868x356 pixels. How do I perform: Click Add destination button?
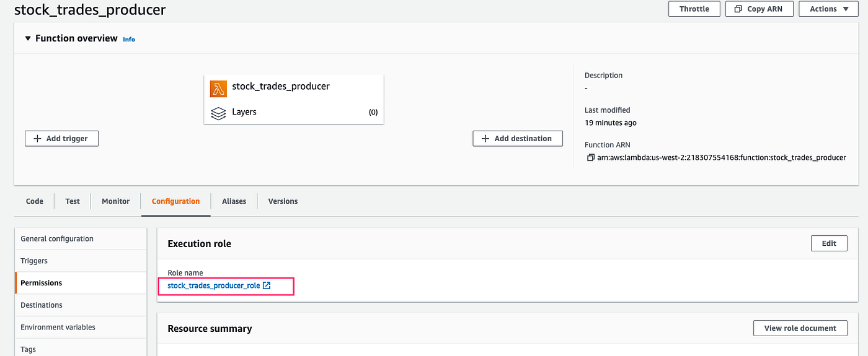click(518, 139)
